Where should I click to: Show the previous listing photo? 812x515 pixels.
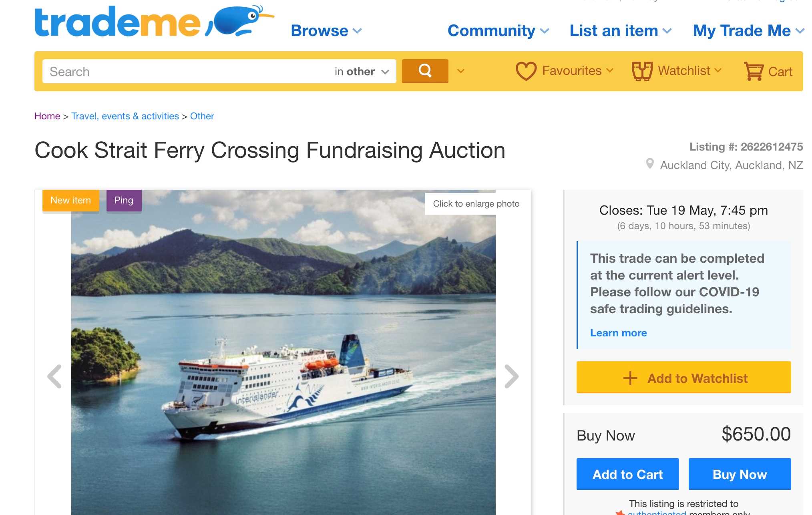pyautogui.click(x=54, y=376)
